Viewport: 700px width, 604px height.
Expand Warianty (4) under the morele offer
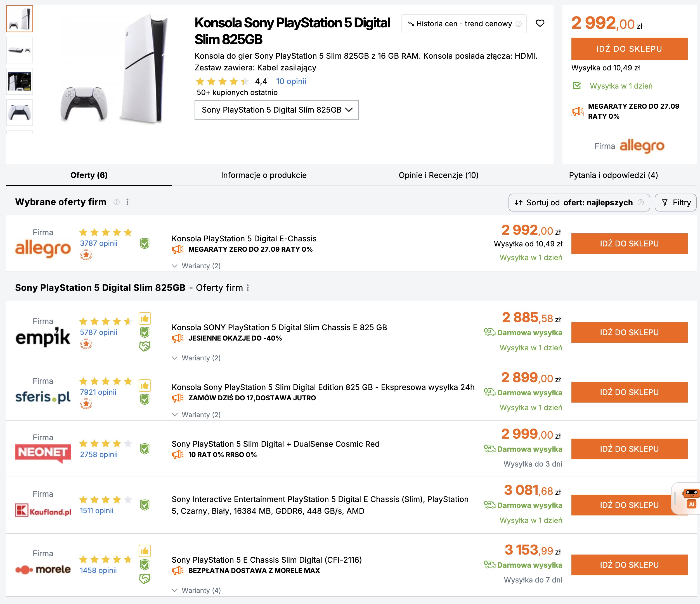coord(196,590)
